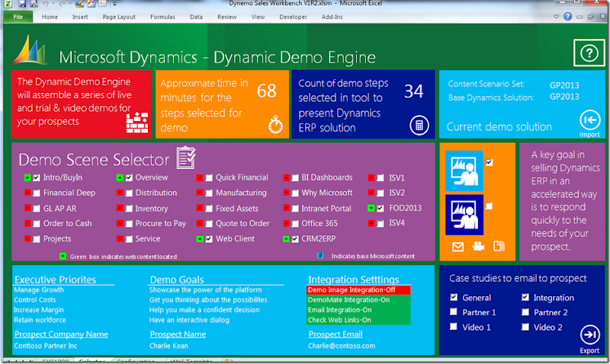The width and height of the screenshot is (610, 364).
Task: Enable the Manufacturing checkbox
Action: (x=209, y=193)
